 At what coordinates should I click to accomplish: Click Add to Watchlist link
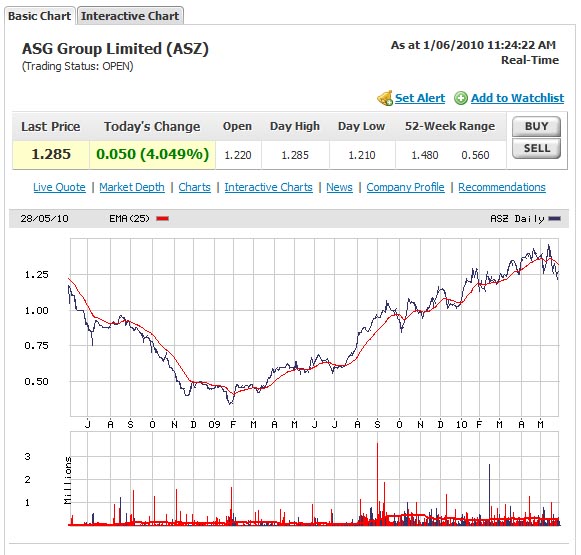517,98
